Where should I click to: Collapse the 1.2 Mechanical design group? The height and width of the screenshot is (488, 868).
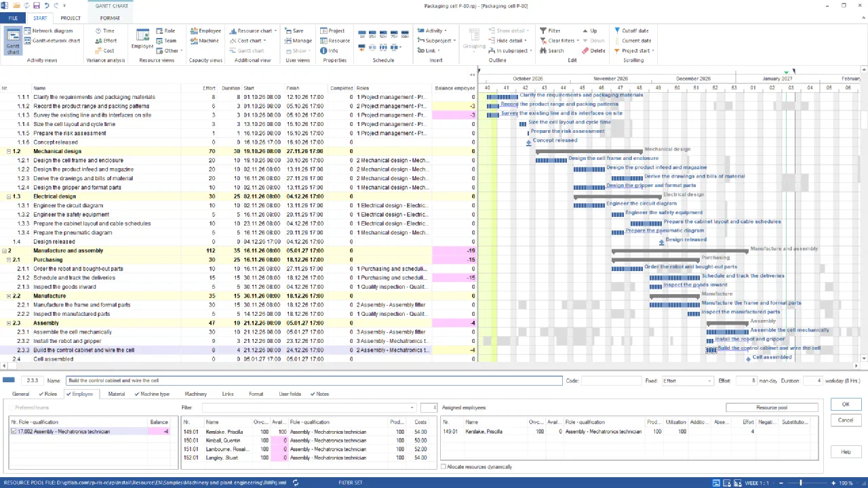(9, 151)
